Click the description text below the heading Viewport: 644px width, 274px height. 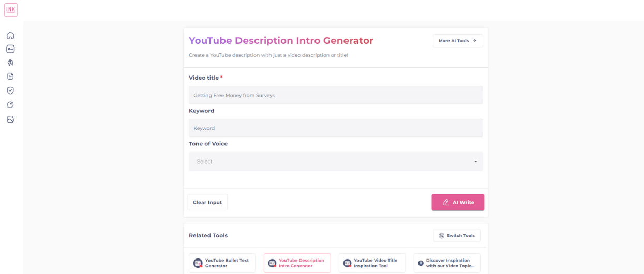point(268,55)
